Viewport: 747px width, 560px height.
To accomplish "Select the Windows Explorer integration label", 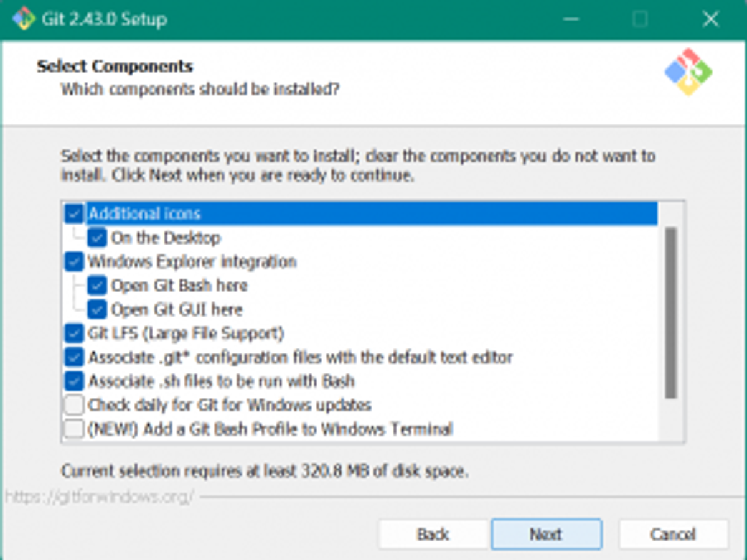I will point(192,261).
